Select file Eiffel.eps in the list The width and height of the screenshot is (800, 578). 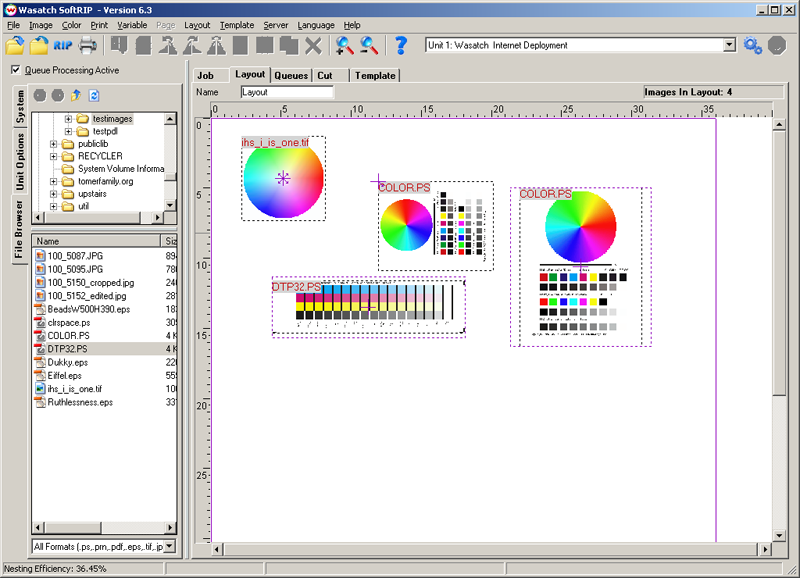[64, 375]
